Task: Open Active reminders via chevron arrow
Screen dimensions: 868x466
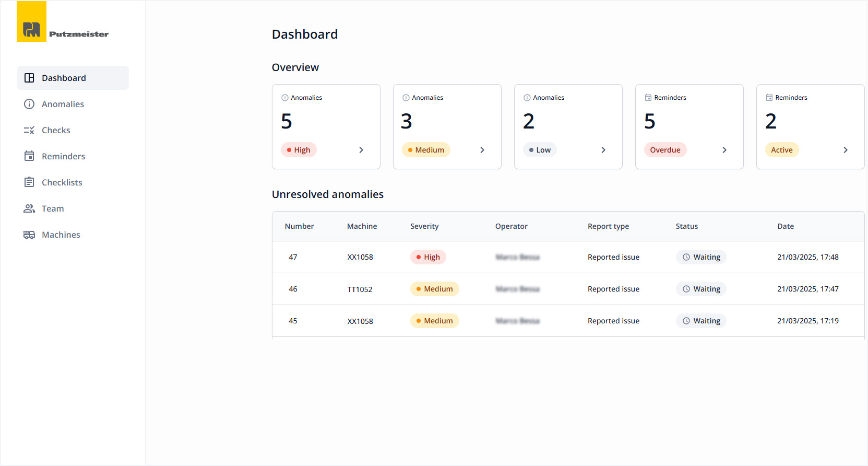Action: tap(846, 150)
